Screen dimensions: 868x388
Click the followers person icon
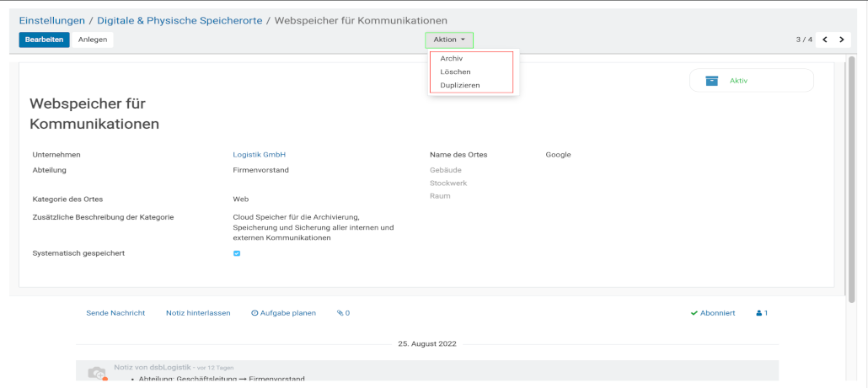(x=759, y=313)
